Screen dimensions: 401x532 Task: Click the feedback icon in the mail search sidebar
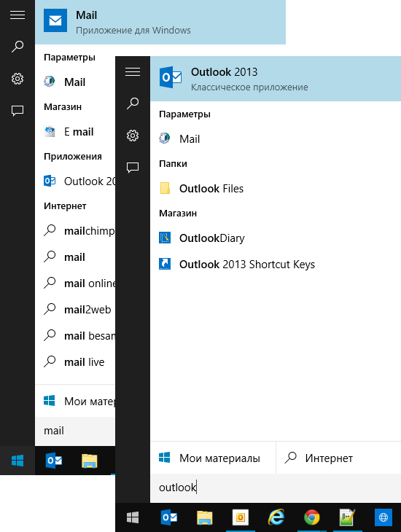point(17,111)
